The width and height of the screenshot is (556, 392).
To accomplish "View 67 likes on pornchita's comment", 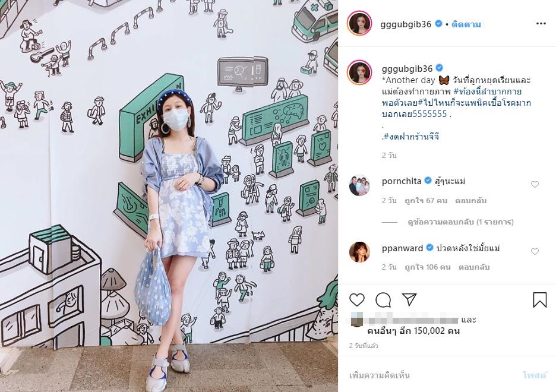I will [x=426, y=201].
